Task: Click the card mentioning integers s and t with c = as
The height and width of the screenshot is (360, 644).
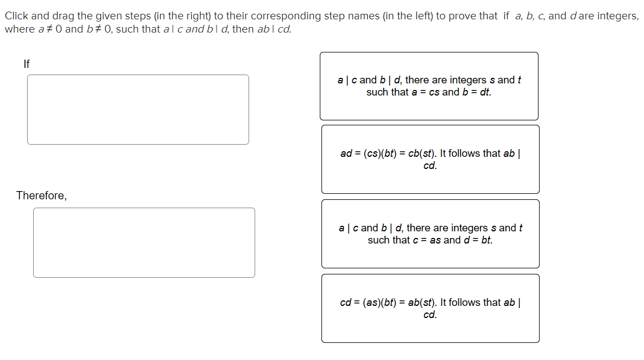Action: click(430, 234)
